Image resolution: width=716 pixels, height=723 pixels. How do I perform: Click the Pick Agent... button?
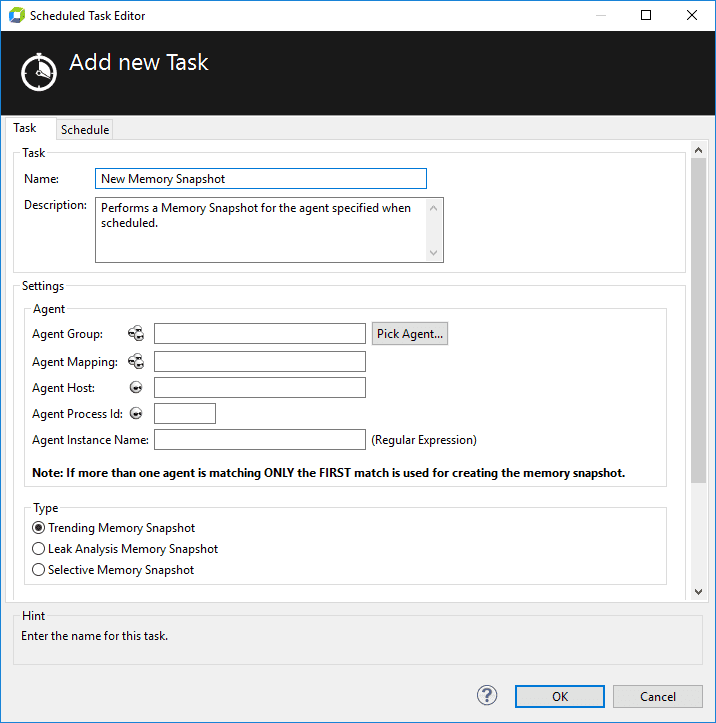click(x=410, y=333)
